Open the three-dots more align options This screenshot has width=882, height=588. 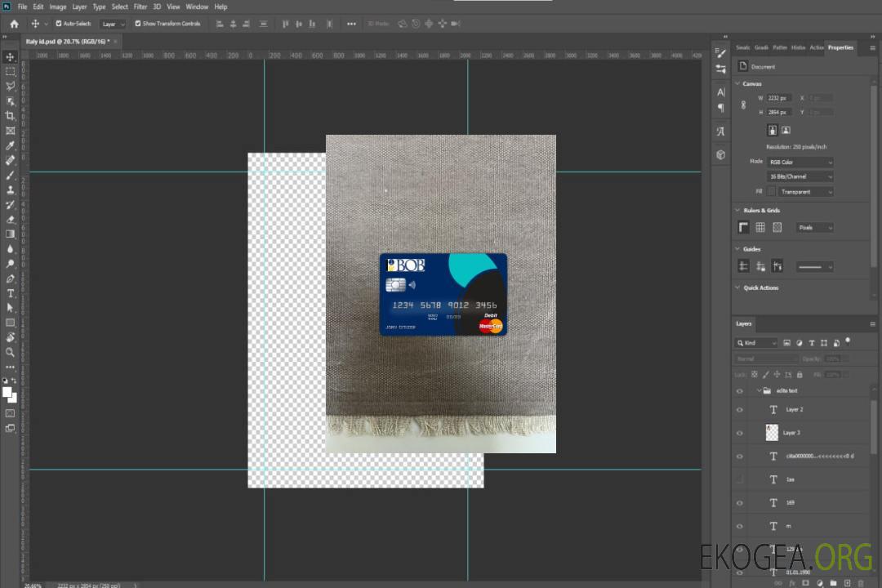click(x=351, y=24)
